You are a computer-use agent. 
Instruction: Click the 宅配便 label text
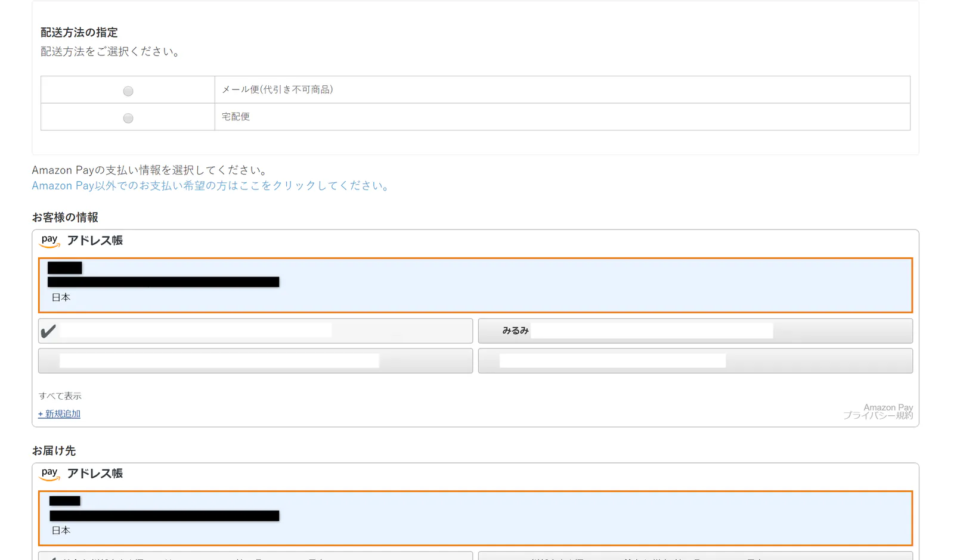point(236,117)
